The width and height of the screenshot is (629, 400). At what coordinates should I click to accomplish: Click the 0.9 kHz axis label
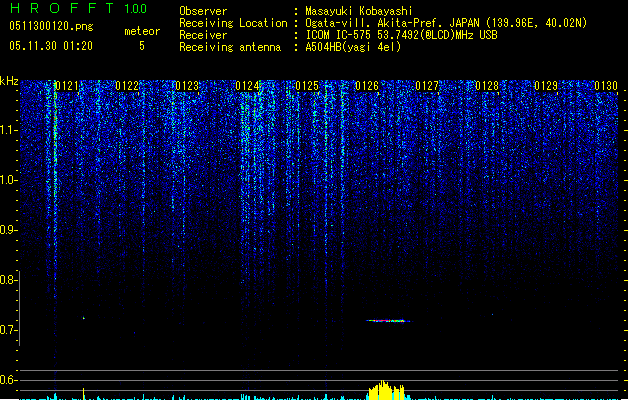point(9,230)
